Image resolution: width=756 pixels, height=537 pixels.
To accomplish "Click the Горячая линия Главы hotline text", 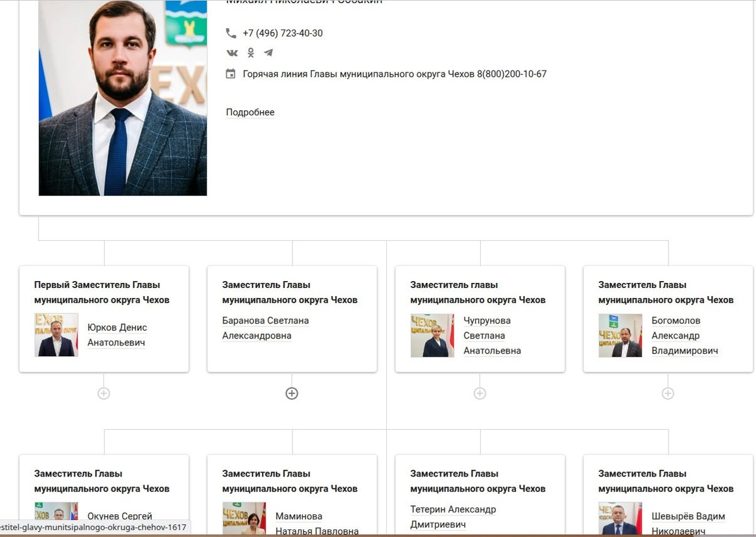I will point(394,74).
